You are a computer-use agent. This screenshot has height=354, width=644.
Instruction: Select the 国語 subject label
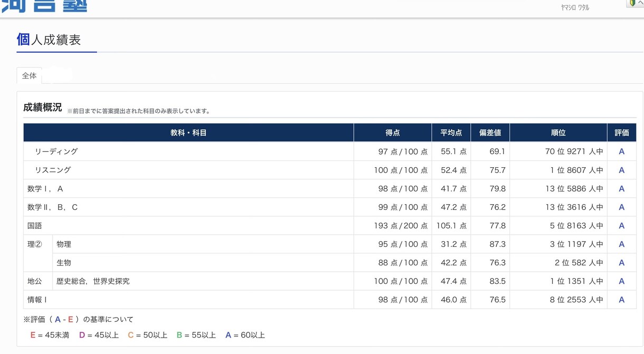coord(35,226)
